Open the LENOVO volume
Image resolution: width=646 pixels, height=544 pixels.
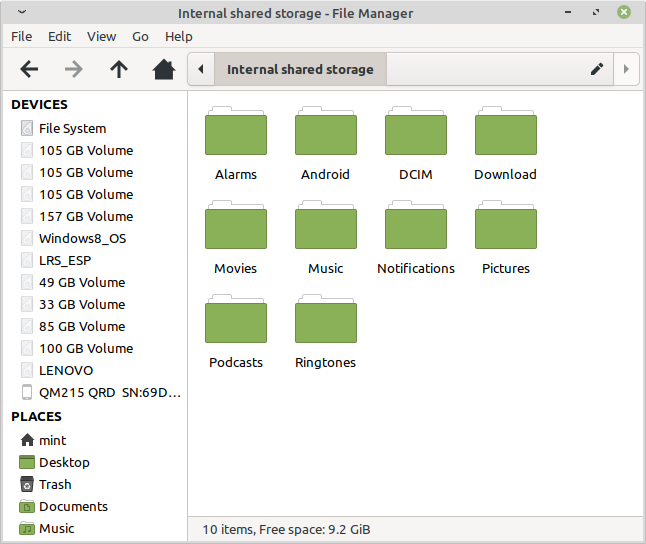pos(95,370)
